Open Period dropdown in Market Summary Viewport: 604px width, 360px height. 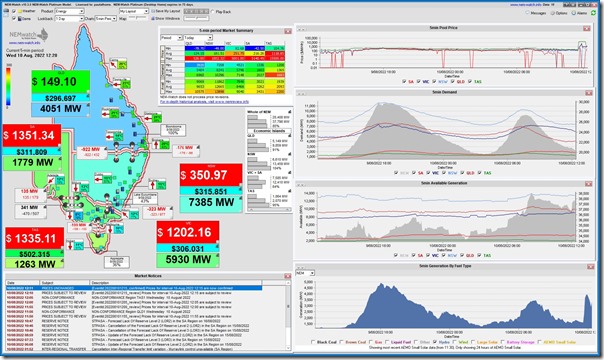coord(171,38)
